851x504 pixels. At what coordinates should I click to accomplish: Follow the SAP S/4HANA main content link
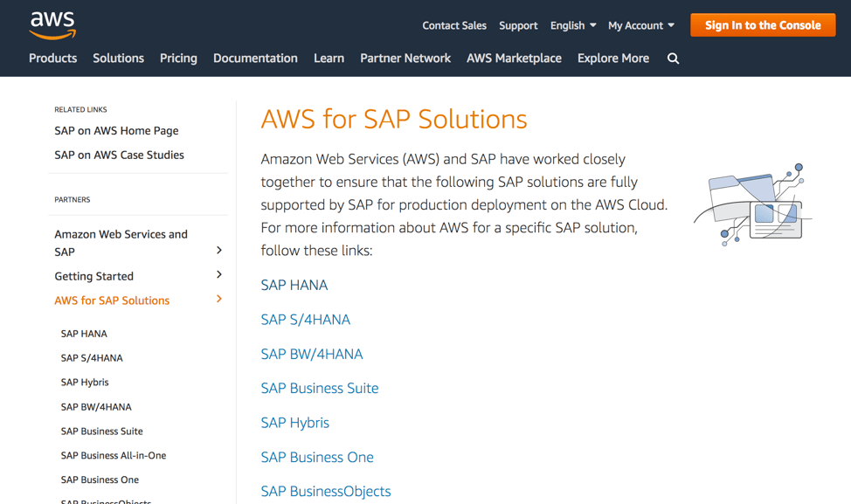click(306, 320)
